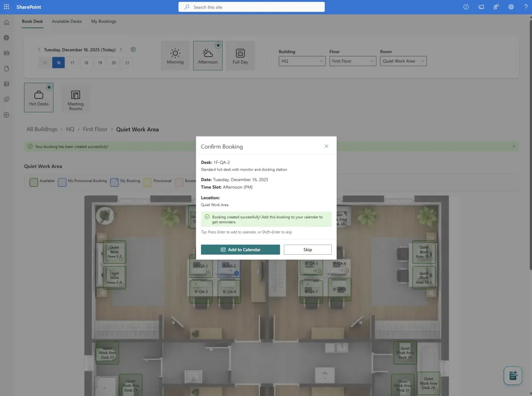This screenshot has width=532, height=396.
Task: Click the megaphone announcements icon in top bar
Action: click(481, 7)
